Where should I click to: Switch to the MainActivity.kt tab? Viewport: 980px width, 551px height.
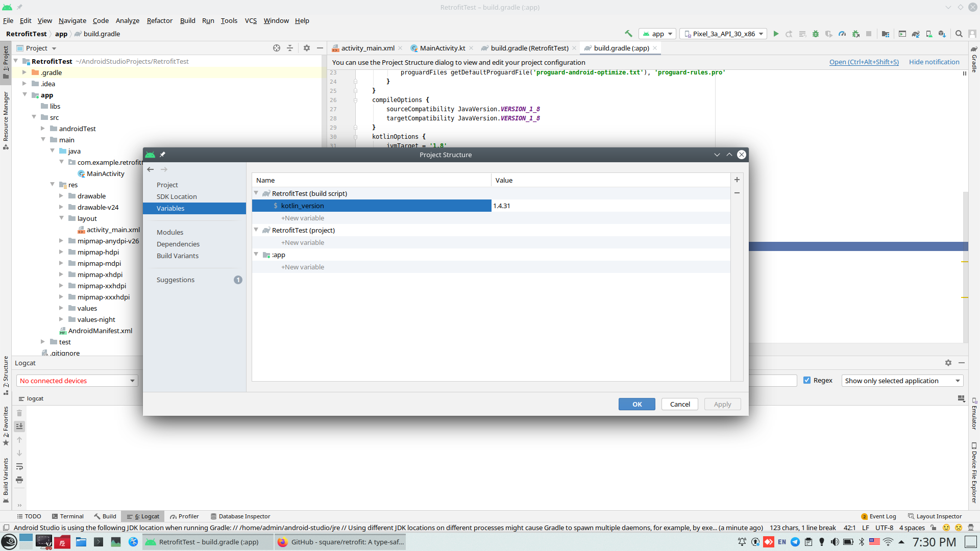pos(442,48)
